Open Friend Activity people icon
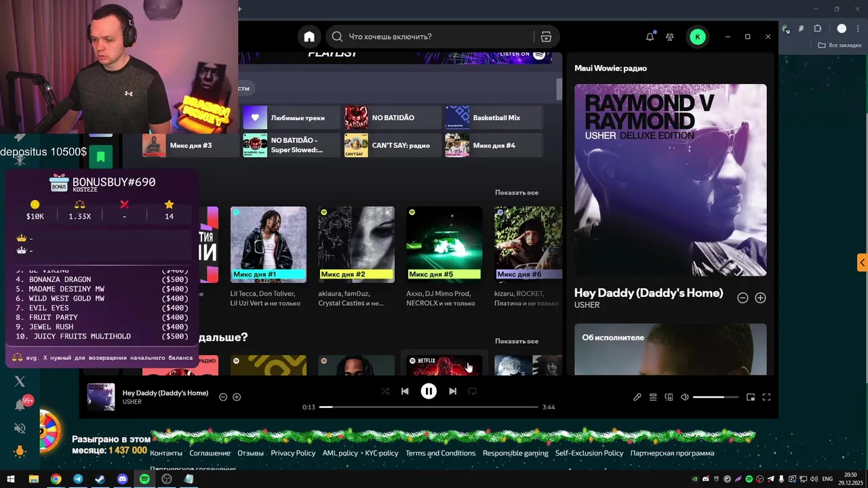 click(670, 37)
